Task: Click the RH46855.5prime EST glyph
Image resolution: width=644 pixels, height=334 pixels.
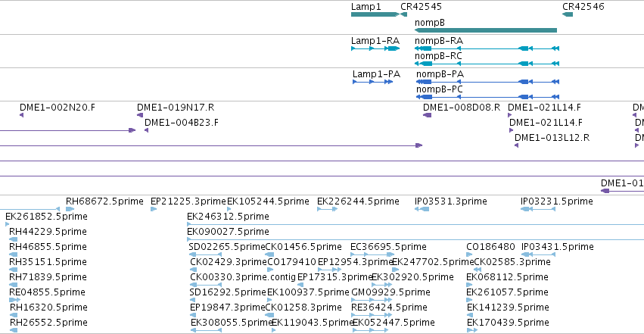Action: (13, 254)
